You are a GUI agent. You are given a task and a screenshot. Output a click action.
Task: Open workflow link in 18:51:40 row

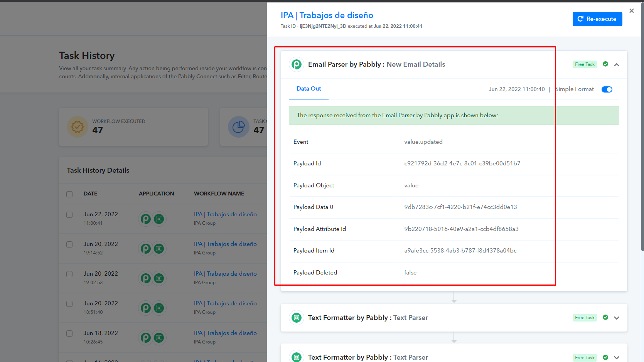pyautogui.click(x=225, y=303)
